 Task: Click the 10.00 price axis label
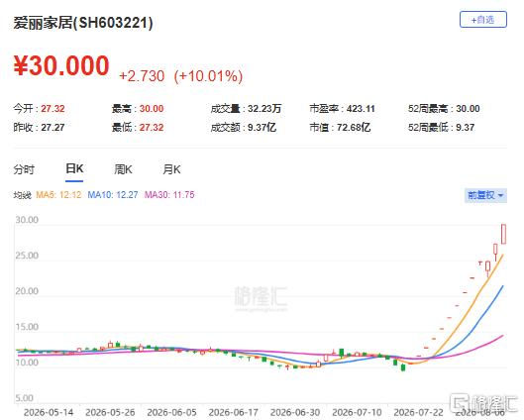[27, 363]
